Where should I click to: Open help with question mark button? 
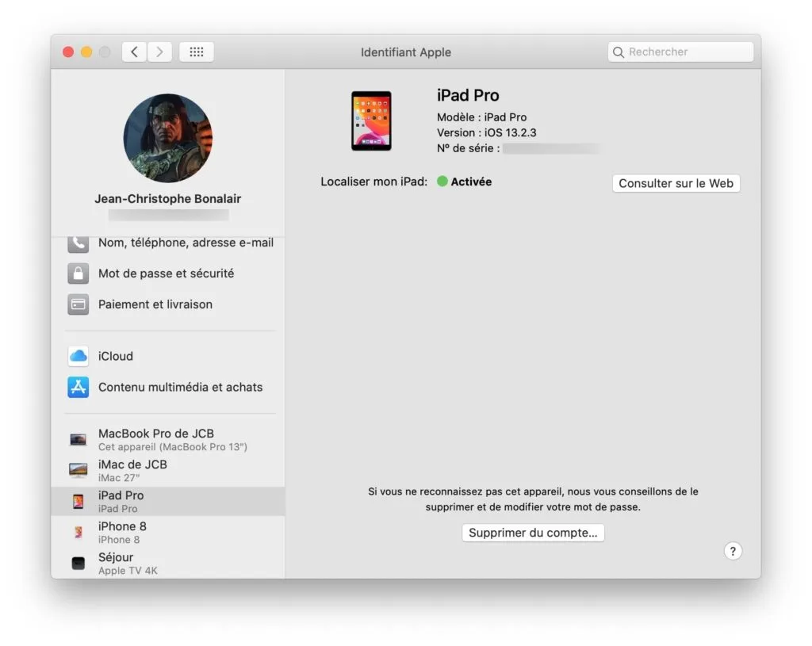[x=733, y=551]
